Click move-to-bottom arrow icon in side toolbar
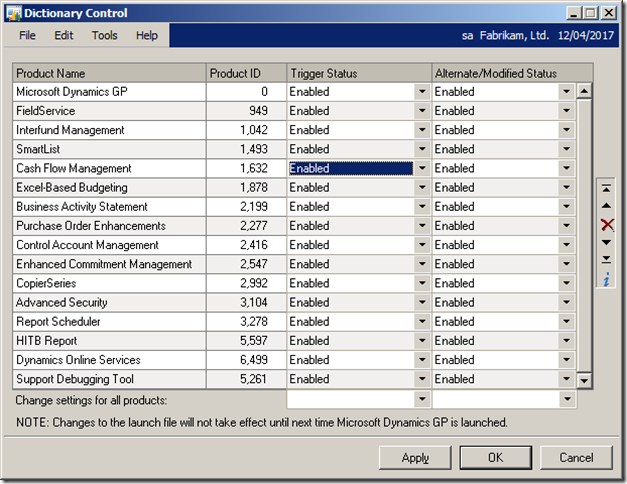 (x=606, y=259)
